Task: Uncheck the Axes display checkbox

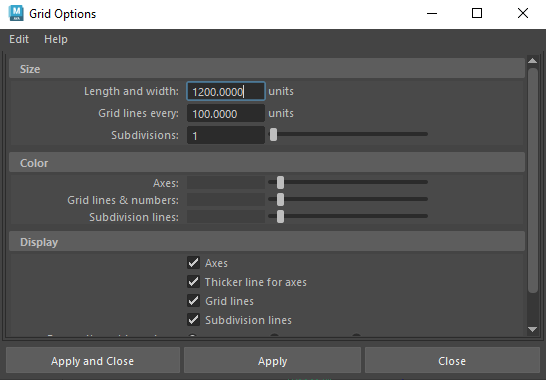Action: (x=193, y=263)
